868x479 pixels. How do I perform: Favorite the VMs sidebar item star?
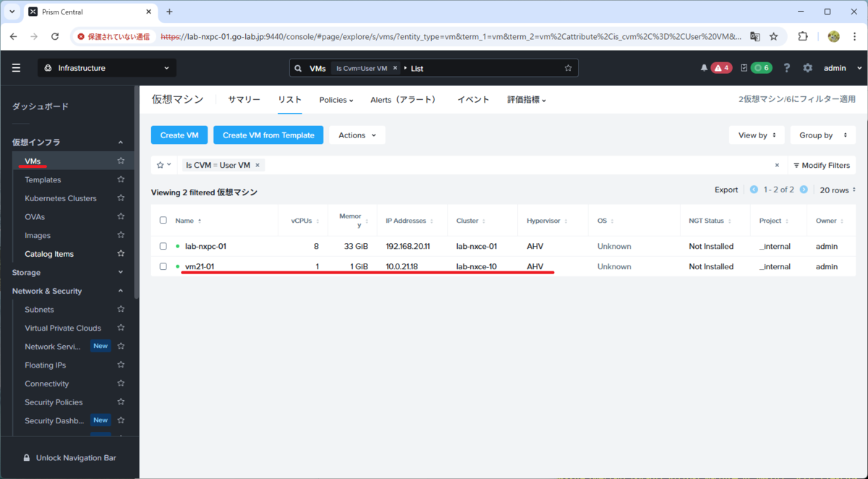121,161
